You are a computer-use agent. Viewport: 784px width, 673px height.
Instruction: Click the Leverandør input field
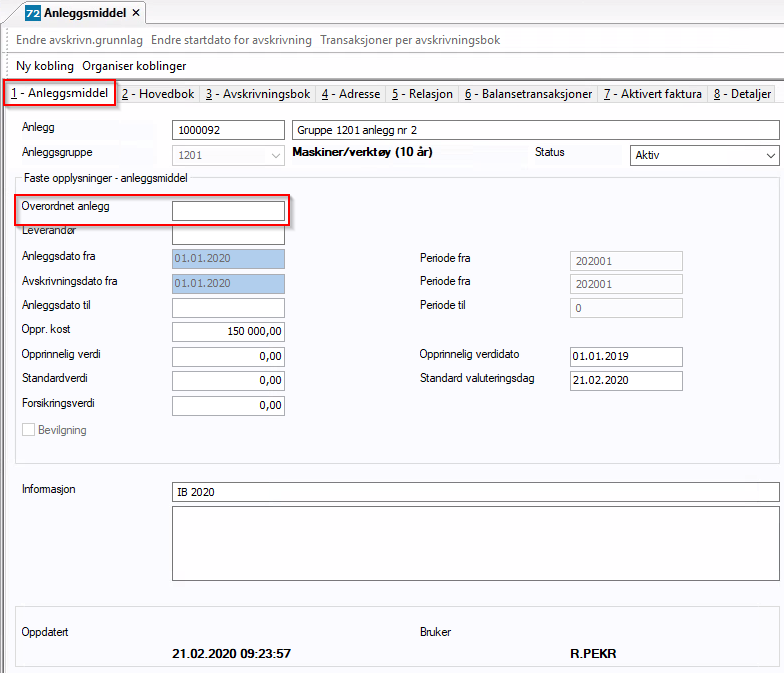(228, 234)
